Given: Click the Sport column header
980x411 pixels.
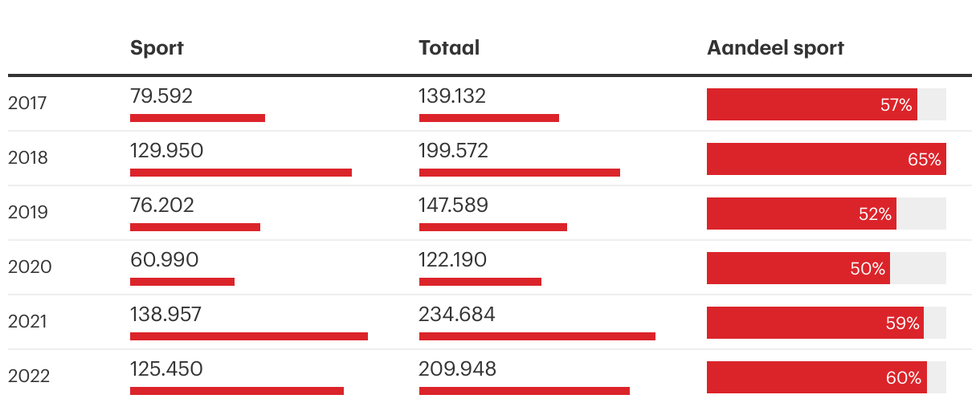Looking at the screenshot, I should tap(157, 48).
